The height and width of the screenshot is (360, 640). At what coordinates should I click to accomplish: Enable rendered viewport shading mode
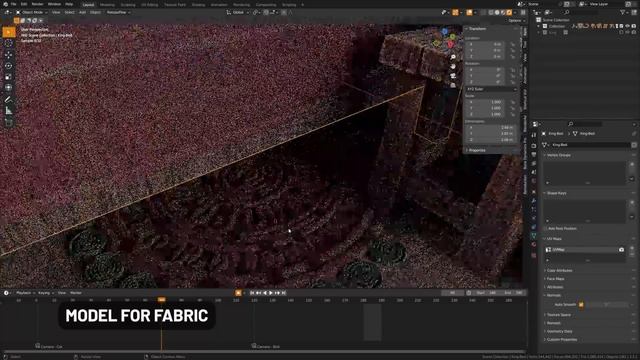(x=509, y=13)
